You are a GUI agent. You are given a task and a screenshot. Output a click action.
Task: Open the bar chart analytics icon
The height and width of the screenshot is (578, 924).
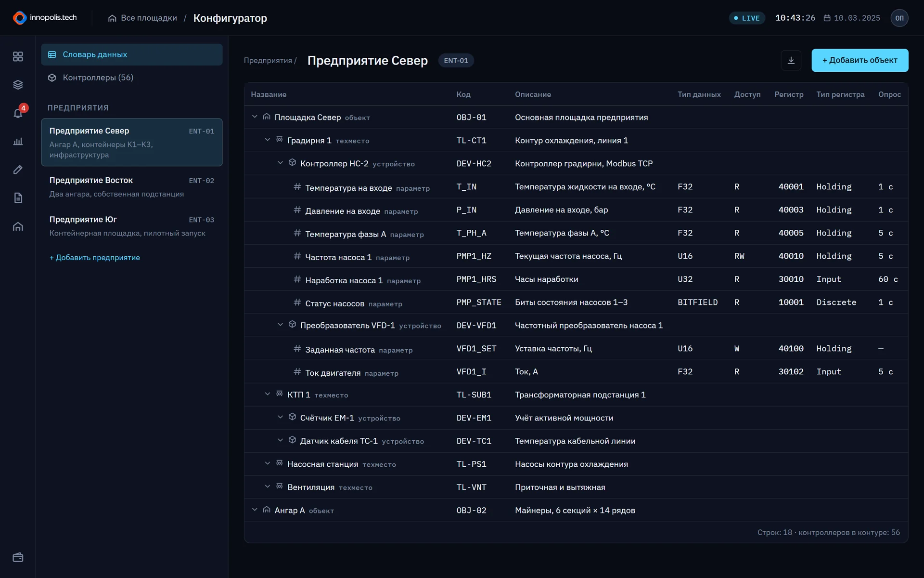[x=18, y=142]
